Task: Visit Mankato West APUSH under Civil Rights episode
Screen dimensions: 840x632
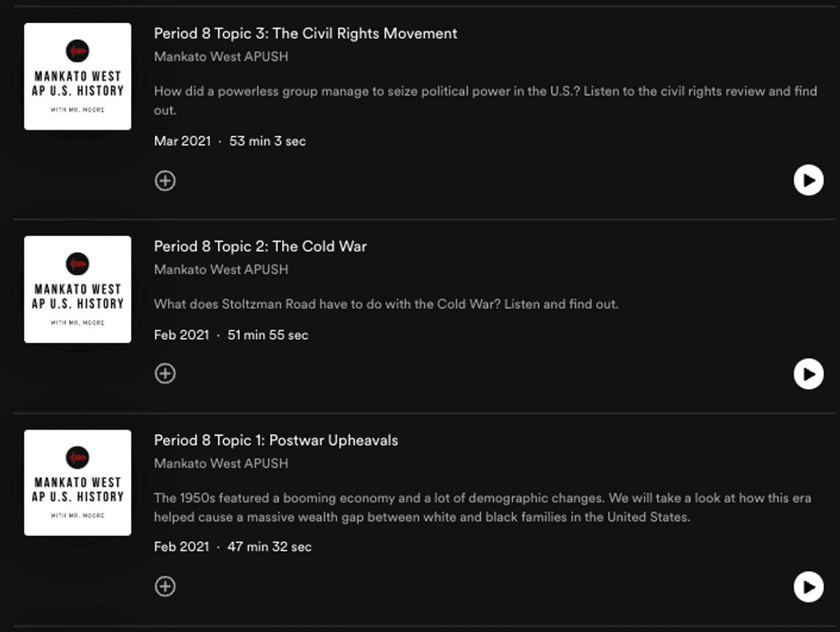Action: (x=220, y=57)
